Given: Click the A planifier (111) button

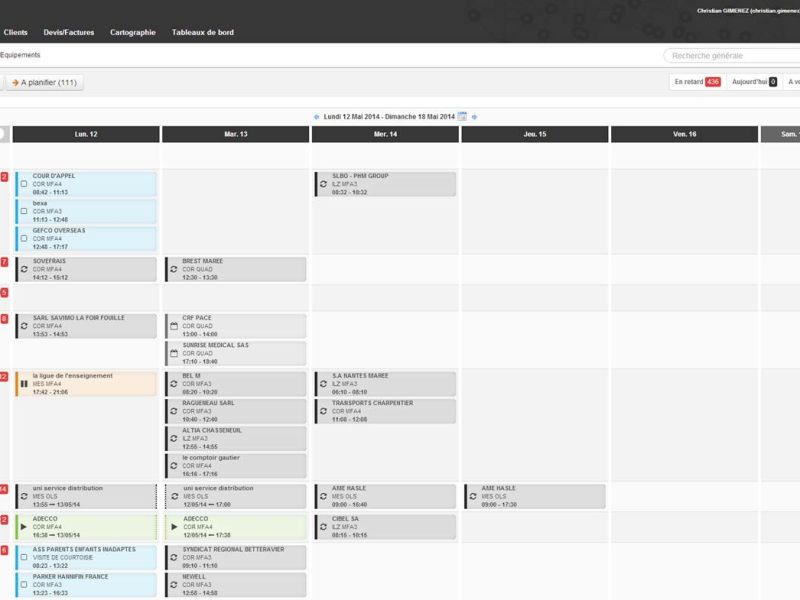Looking at the screenshot, I should (45, 82).
